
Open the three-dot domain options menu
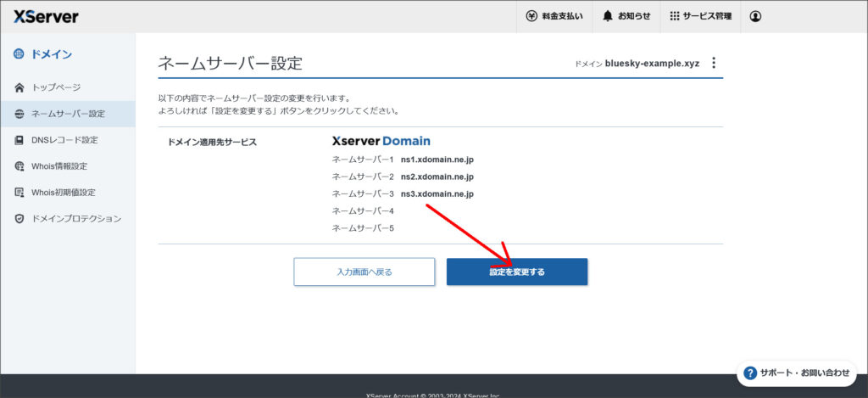point(714,63)
